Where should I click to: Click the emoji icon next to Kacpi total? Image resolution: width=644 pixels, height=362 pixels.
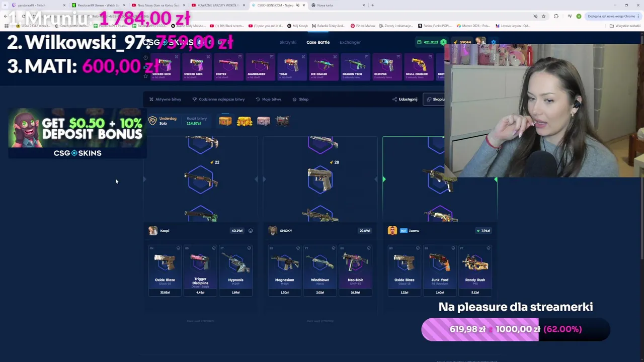pyautogui.click(x=250, y=231)
